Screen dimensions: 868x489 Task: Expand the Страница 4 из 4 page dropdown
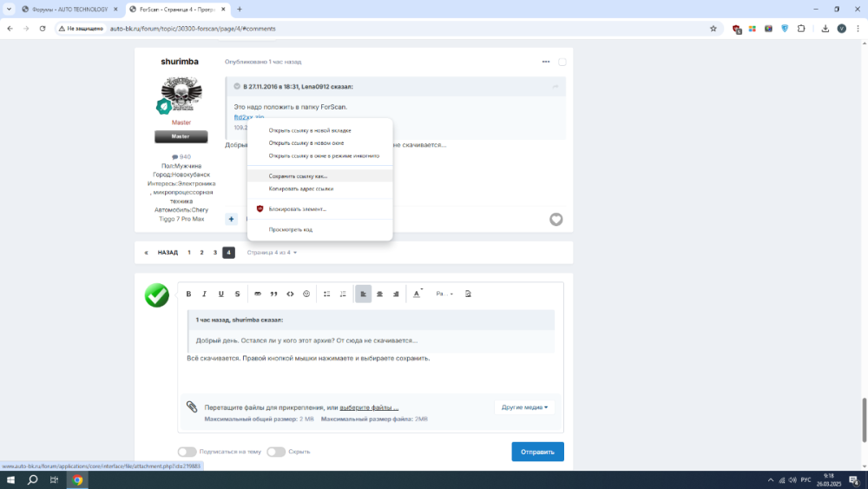coord(272,253)
